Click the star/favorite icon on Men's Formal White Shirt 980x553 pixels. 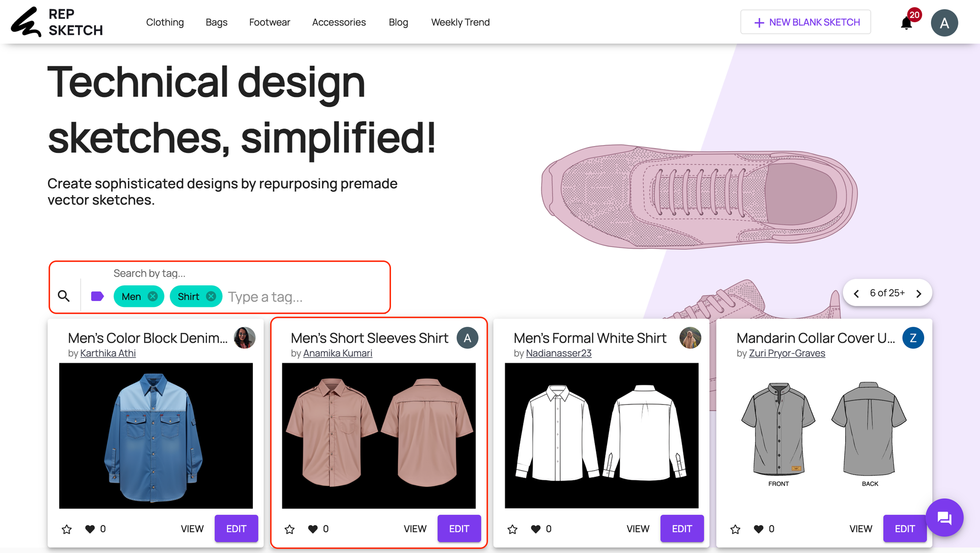click(512, 528)
